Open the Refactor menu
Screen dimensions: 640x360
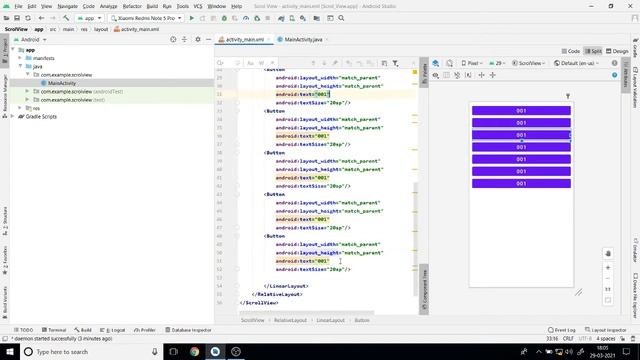(x=132, y=6)
